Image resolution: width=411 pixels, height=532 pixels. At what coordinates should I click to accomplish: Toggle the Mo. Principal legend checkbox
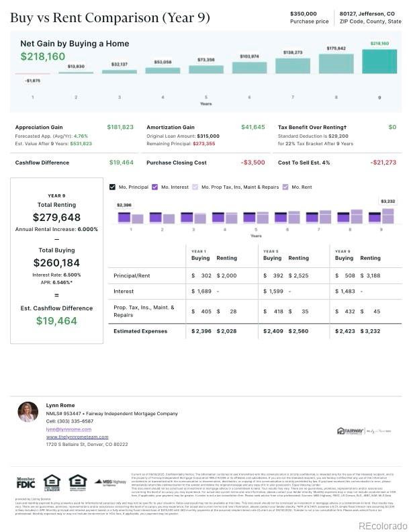coord(113,187)
